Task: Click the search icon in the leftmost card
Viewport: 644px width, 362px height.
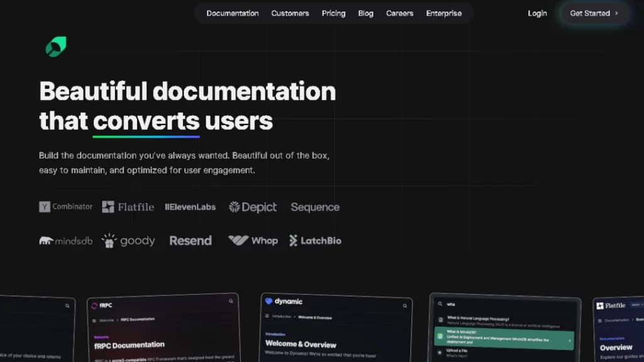Action: click(67, 306)
